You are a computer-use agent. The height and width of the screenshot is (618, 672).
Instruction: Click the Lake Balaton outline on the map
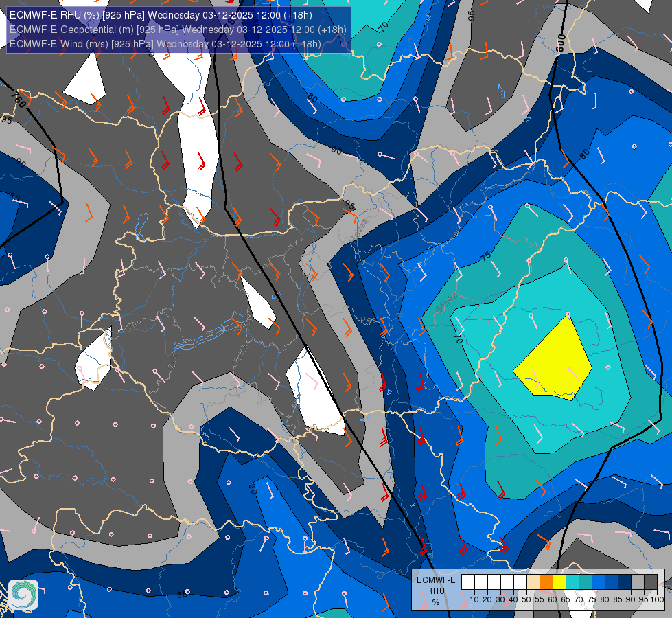click(x=209, y=333)
